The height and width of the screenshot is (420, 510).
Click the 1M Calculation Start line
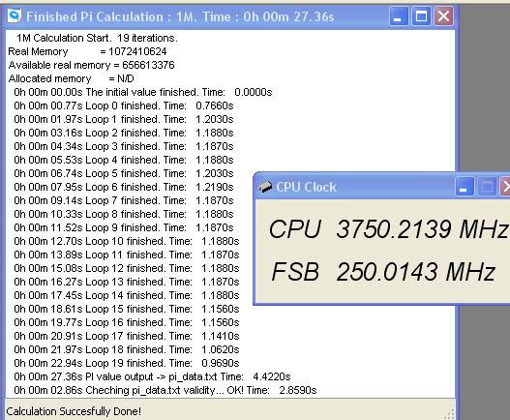(x=97, y=38)
